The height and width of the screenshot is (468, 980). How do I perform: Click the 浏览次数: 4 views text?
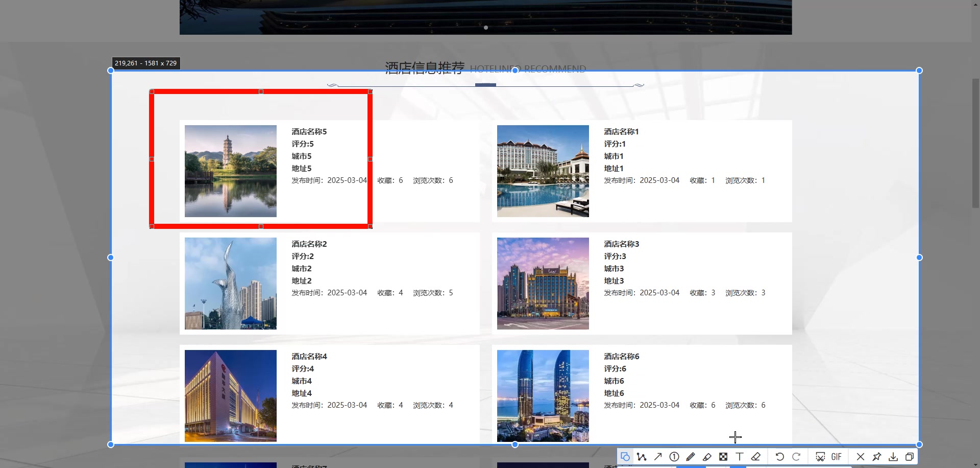click(x=433, y=405)
